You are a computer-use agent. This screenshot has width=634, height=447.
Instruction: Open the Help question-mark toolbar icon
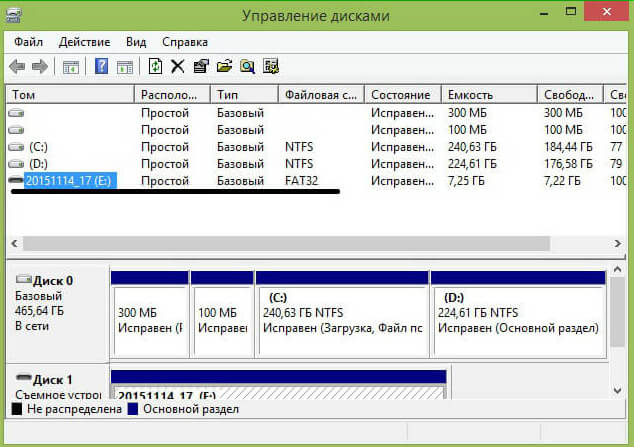[101, 66]
